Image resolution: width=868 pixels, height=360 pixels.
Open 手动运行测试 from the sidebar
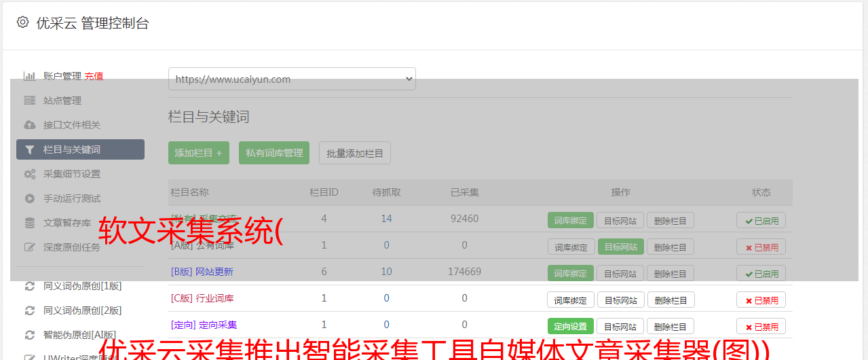pos(72,198)
